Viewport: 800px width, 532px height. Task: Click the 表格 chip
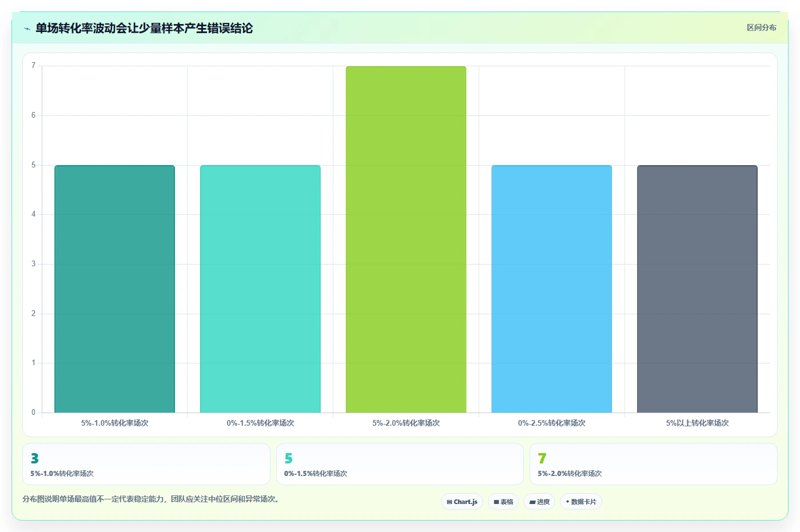click(x=503, y=502)
